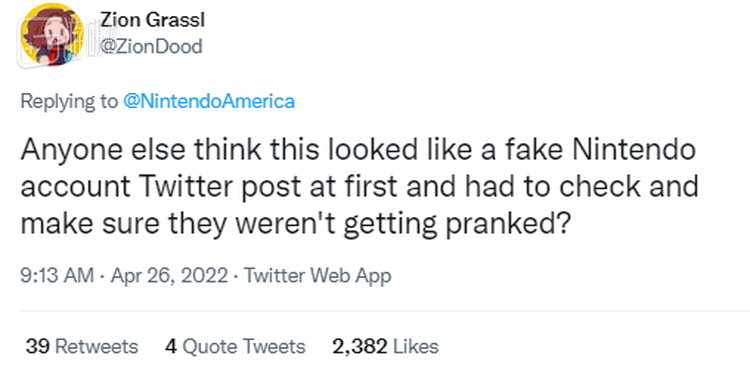Open the Twitter Web App source link

coord(318,276)
